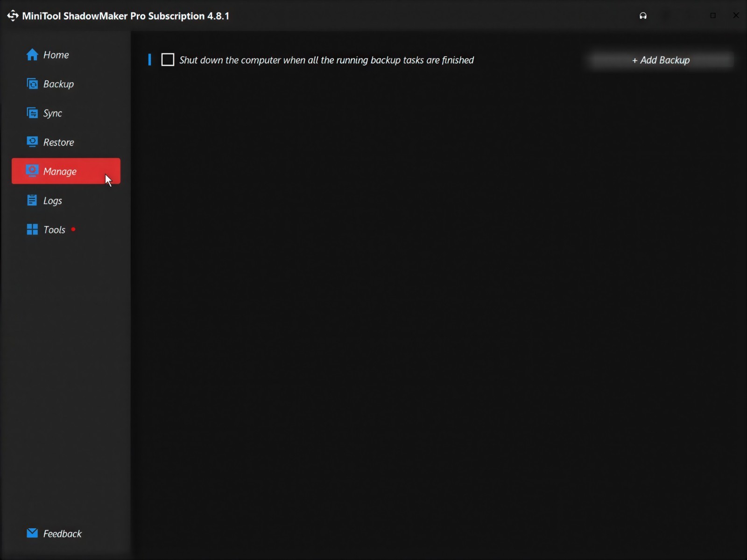Open the Manage section in the sidebar
This screenshot has width=747, height=560.
pyautogui.click(x=66, y=171)
